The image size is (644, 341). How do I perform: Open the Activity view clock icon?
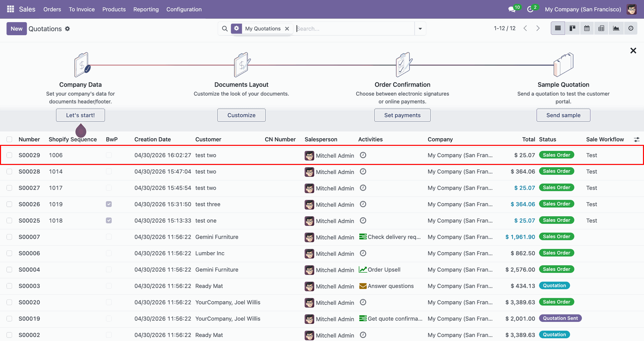631,29
